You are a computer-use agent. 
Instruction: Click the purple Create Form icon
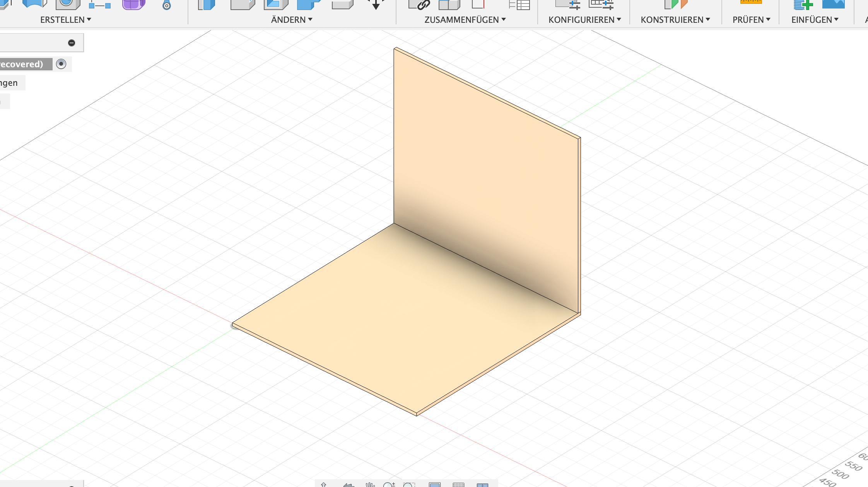133,4
